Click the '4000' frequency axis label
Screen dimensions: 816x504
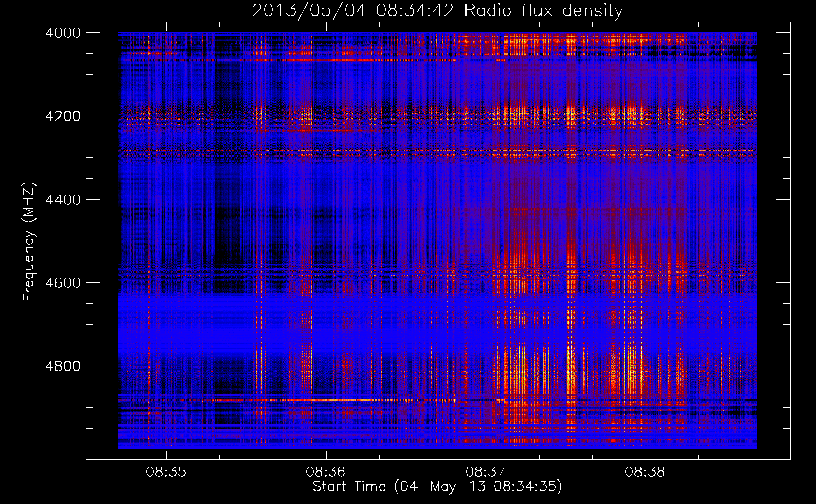tap(63, 33)
